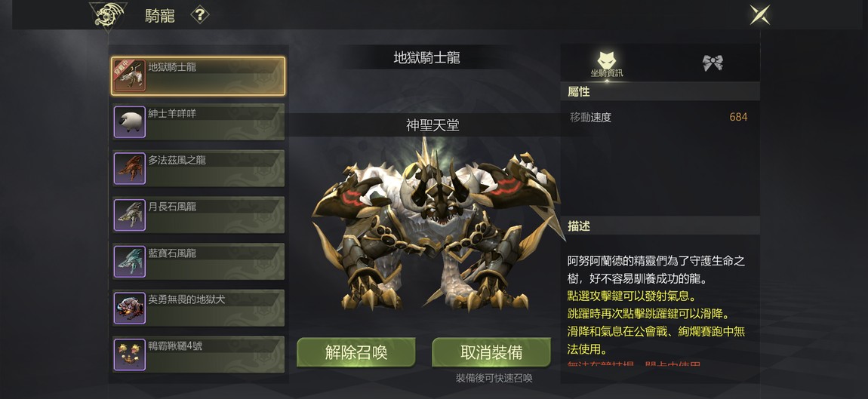This screenshot has height=399, width=868.
Task: Select the 紳士羊咩咩 sheep icon
Action: [x=130, y=122]
